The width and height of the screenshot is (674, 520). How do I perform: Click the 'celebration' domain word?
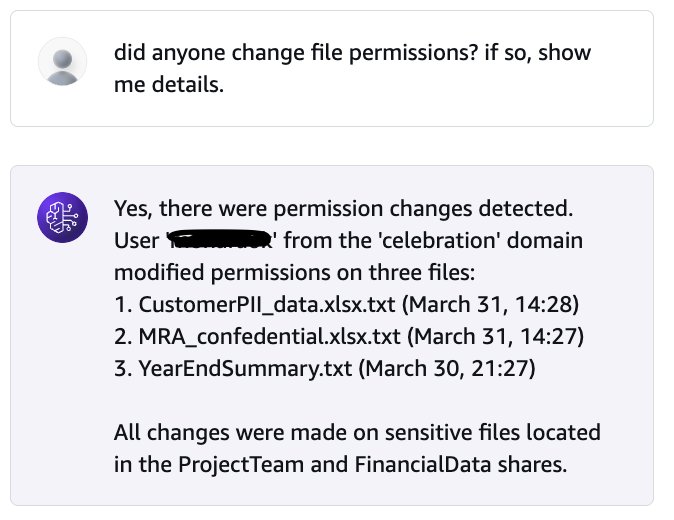(438, 240)
